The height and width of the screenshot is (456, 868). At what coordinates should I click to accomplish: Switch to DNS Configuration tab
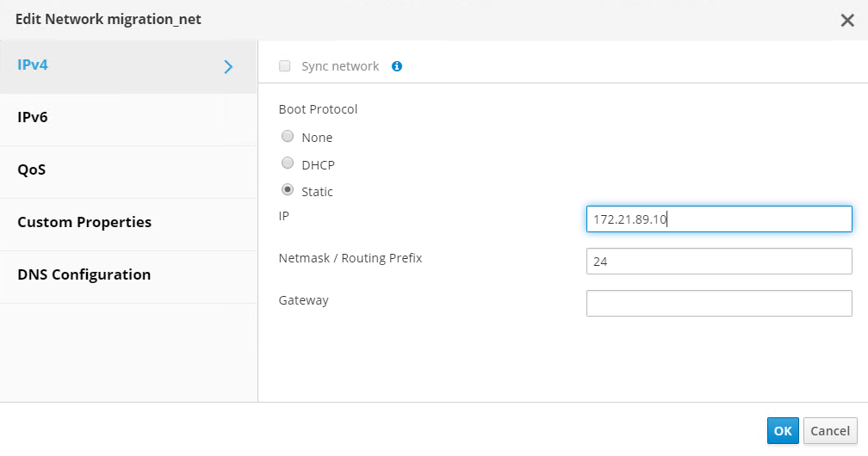(84, 274)
